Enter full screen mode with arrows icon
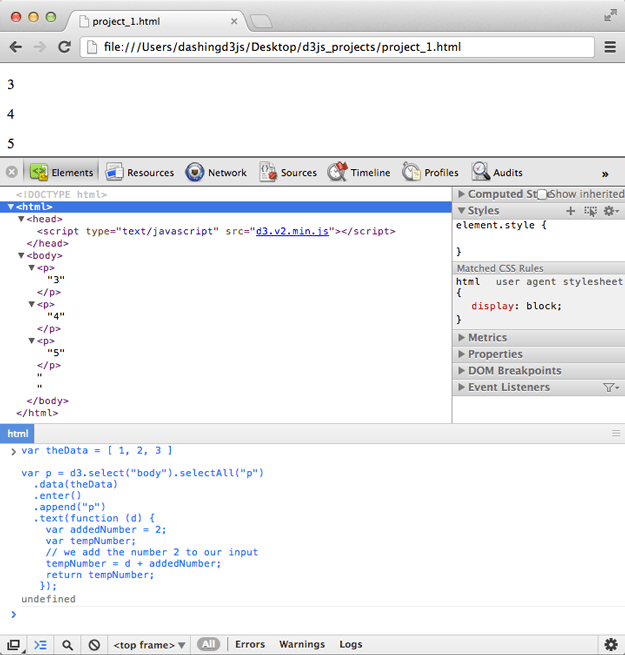Image resolution: width=625 pixels, height=655 pixels. click(x=610, y=15)
